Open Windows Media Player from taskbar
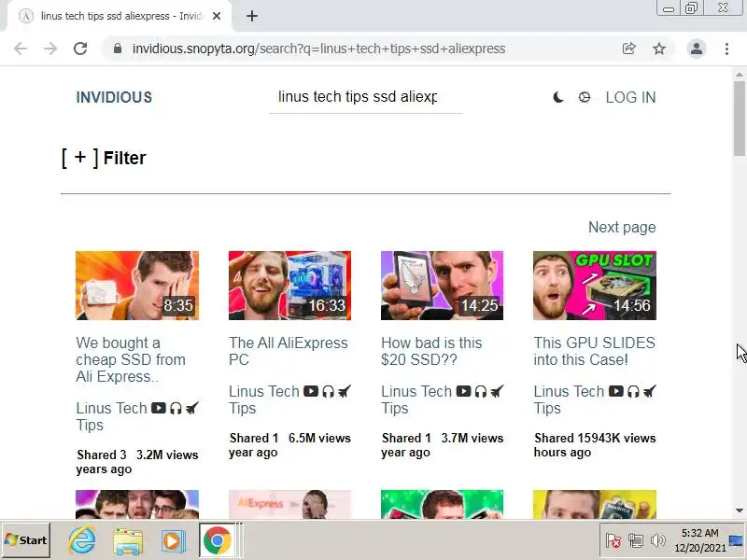747x560 pixels. click(x=172, y=540)
